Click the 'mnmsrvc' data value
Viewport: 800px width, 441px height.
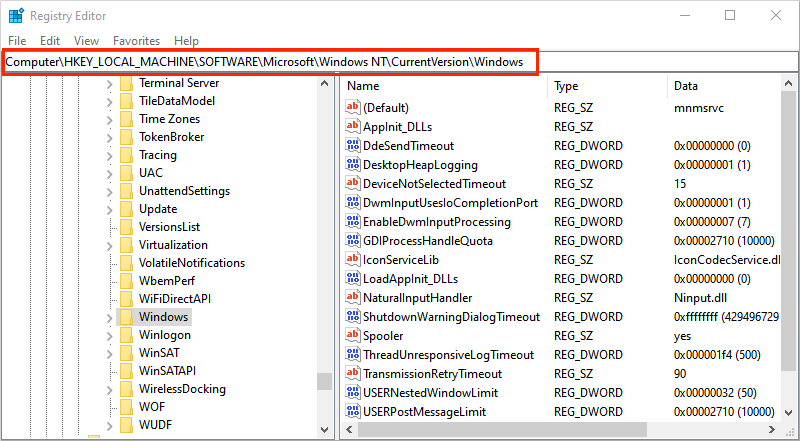tap(698, 108)
